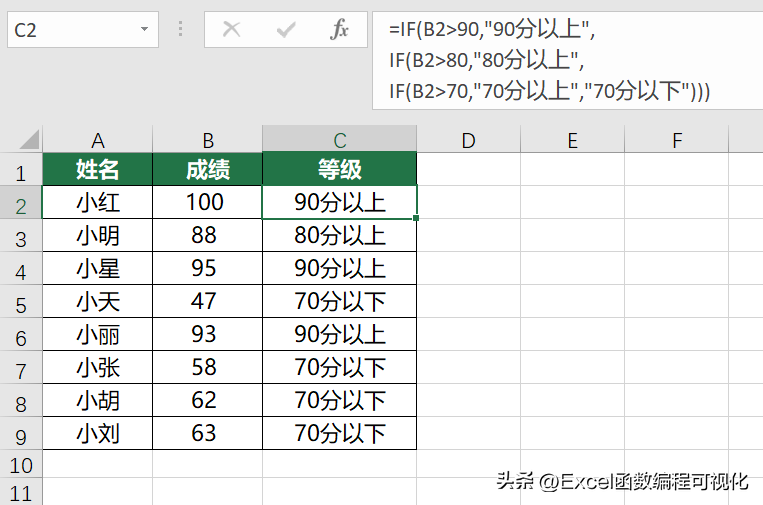763x505 pixels.
Task: Select column E header
Action: pos(573,140)
